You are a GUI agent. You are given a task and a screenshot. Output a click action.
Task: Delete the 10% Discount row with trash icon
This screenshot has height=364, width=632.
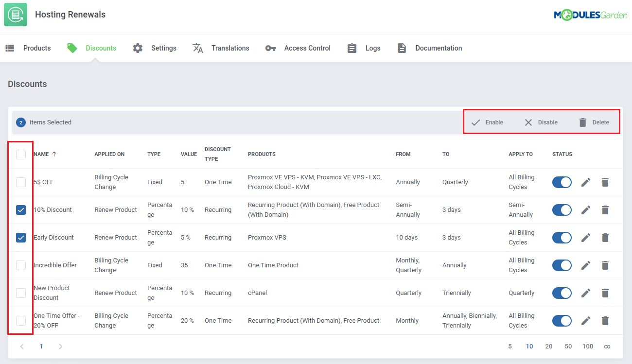tap(605, 210)
